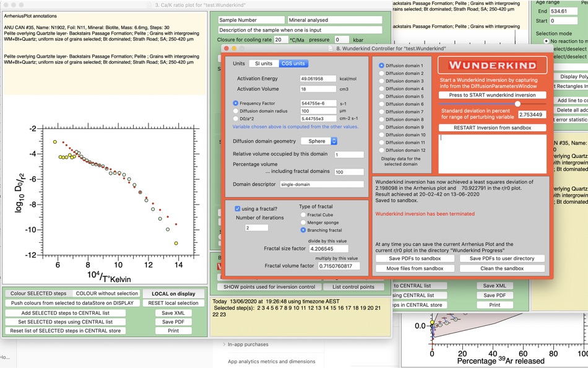Click Clean the sandbox button
This screenshot has width=588, height=368.
tap(502, 268)
